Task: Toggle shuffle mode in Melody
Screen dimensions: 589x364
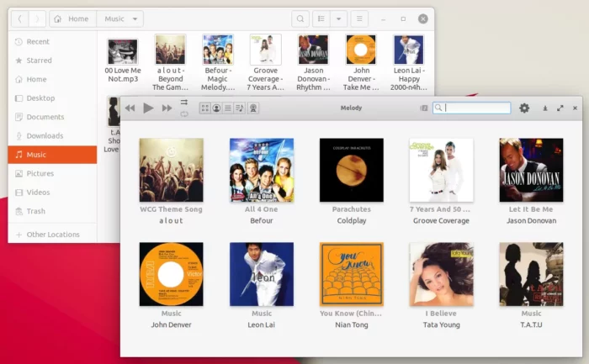Action: (x=184, y=102)
